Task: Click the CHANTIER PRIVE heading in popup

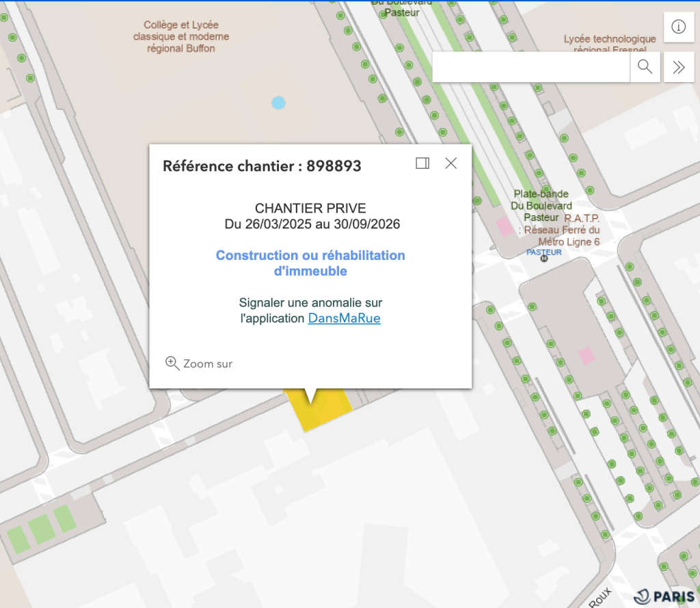Action: 310,209
